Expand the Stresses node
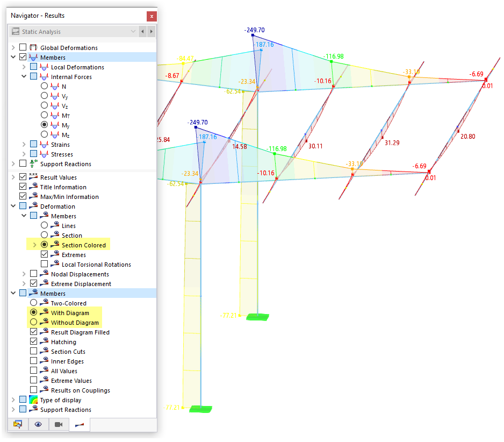 point(24,154)
